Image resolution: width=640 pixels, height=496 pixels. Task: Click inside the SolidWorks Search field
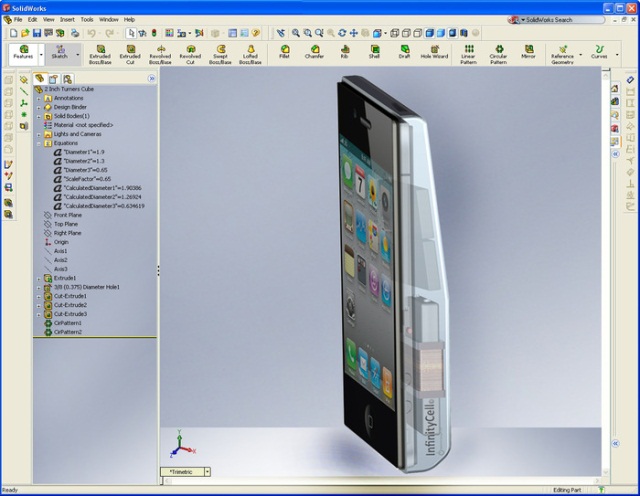(561, 20)
